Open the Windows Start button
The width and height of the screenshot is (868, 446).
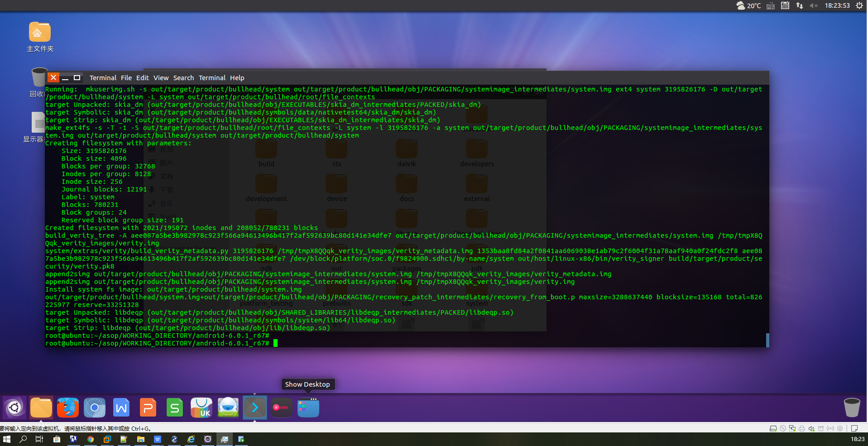pos(6,439)
